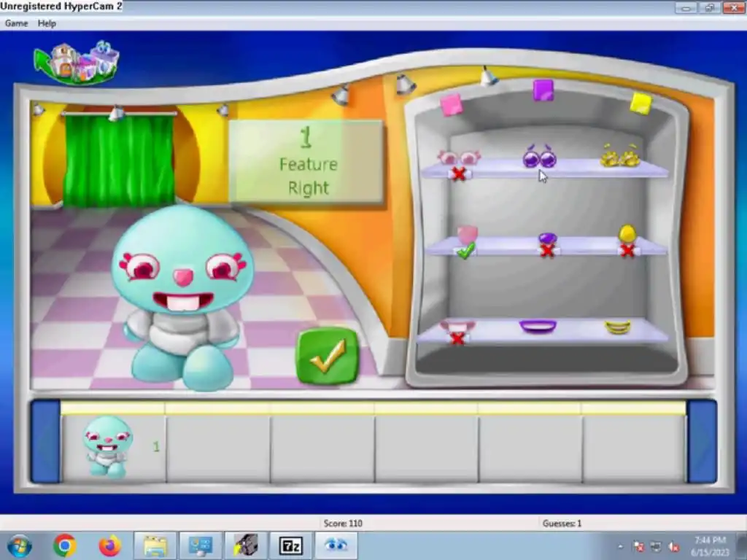
Task: Switch to Purble Place eyes taskbar icon
Action: 336,545
